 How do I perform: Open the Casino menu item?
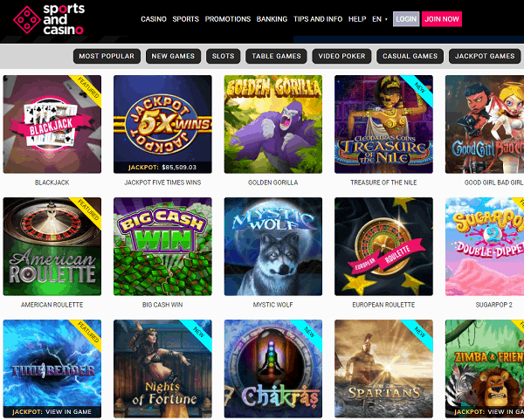coord(154,19)
